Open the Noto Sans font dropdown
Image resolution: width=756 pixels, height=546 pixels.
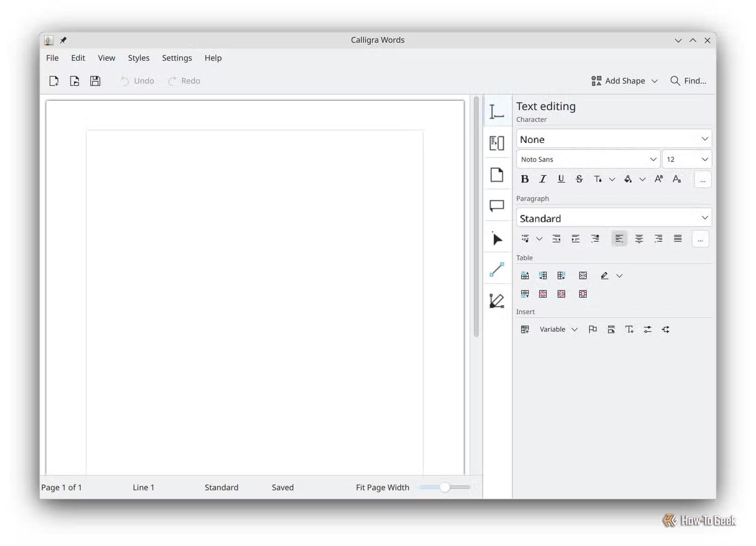pyautogui.click(x=588, y=159)
